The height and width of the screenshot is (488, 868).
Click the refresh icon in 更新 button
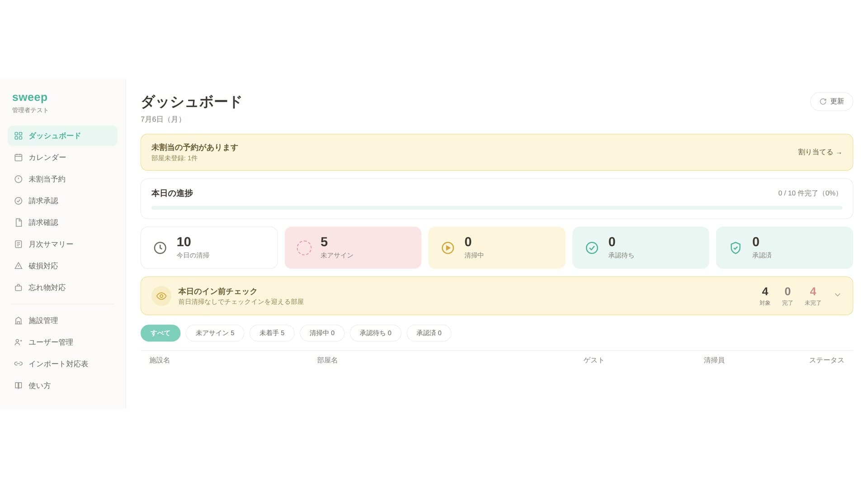823,101
